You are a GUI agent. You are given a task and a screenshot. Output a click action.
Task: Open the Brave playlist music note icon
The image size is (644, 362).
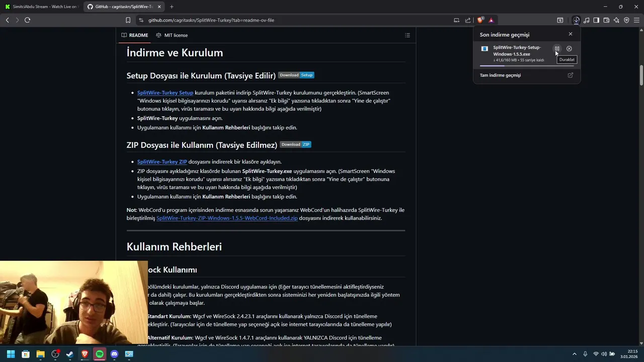point(586,20)
